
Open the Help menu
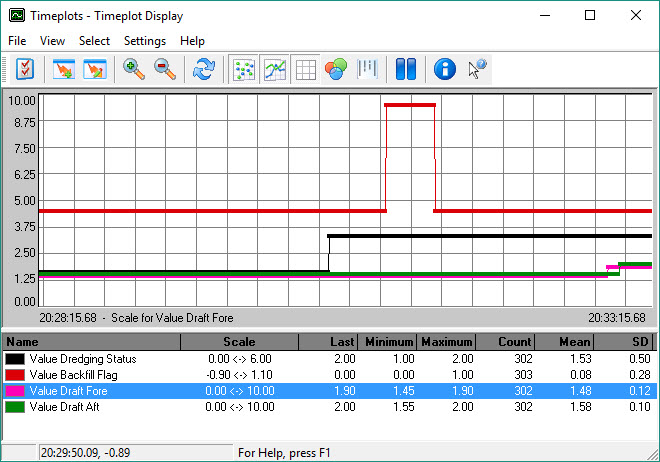(x=192, y=41)
